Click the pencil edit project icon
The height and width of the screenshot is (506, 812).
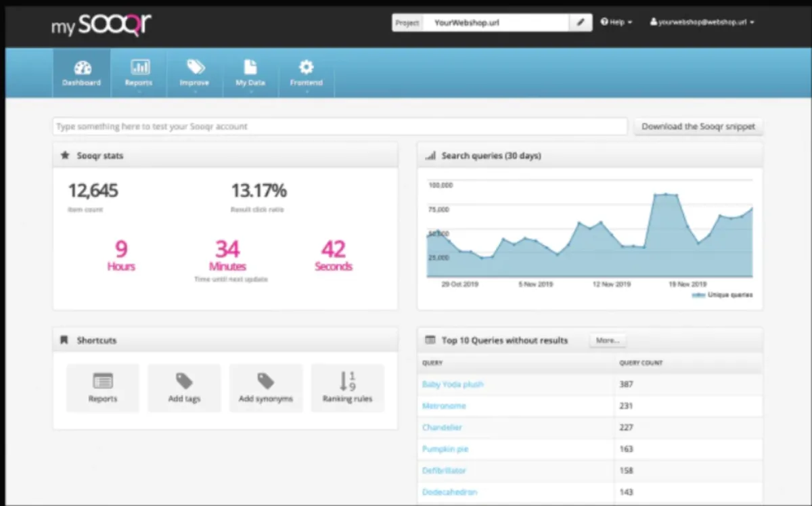(x=581, y=22)
